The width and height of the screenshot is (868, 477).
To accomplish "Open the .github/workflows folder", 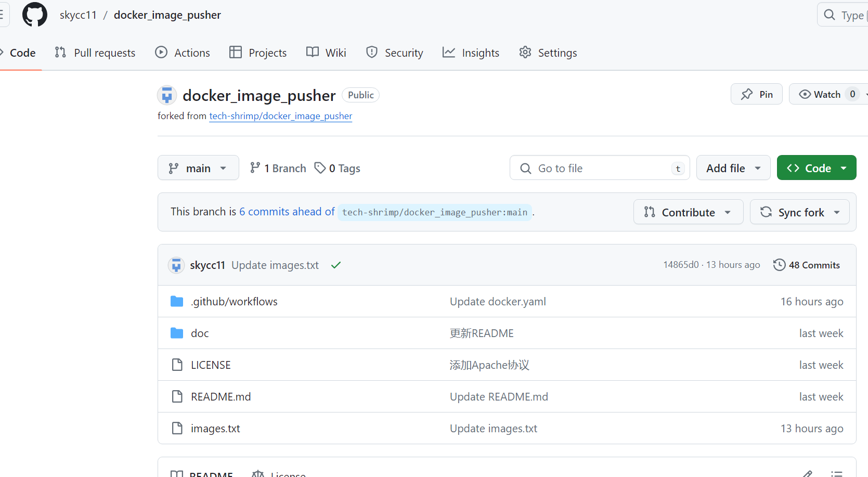I will click(234, 302).
